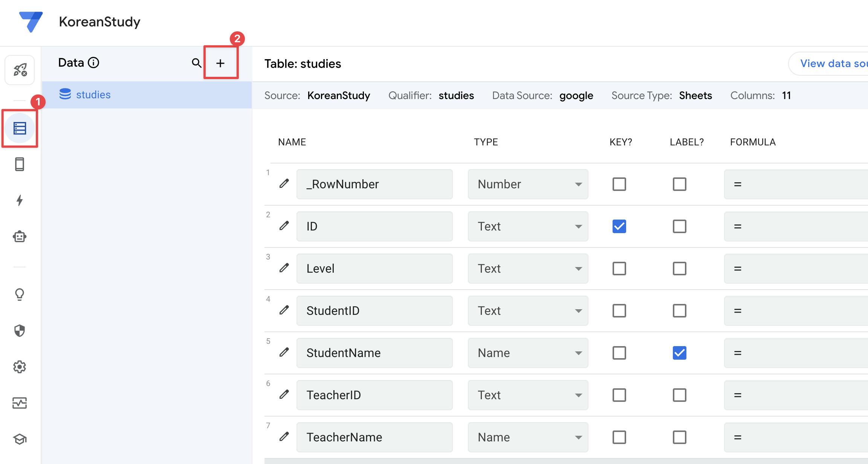This screenshot has width=868, height=464.
Task: Open the Data section in sidebar
Action: (20, 128)
